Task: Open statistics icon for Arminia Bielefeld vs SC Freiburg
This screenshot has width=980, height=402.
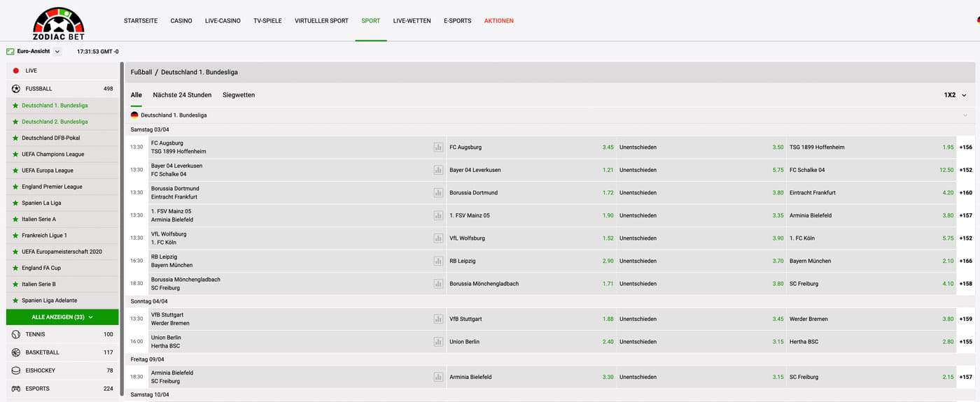Action: click(438, 377)
